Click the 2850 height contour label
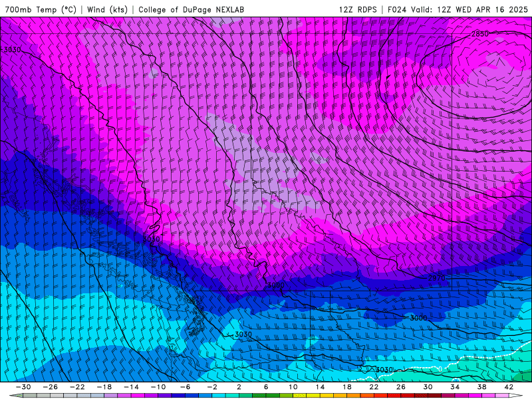This screenshot has height=399, width=532. click(x=479, y=34)
